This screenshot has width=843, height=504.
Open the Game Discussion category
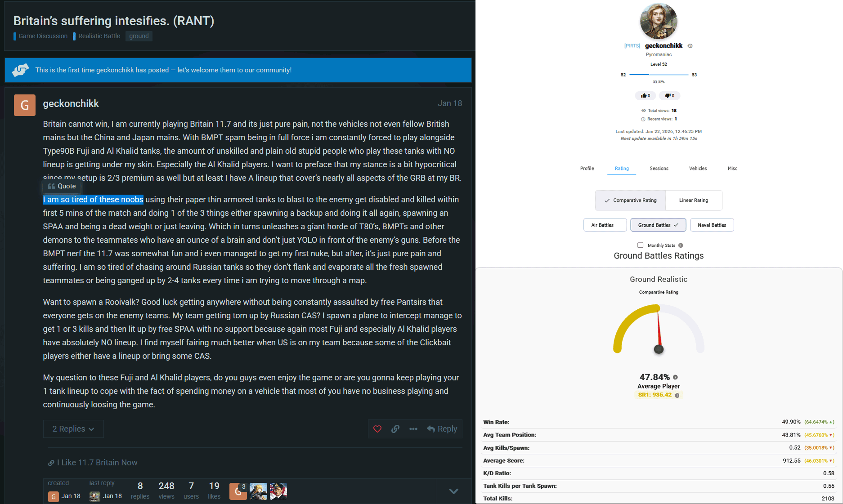[x=40, y=36]
